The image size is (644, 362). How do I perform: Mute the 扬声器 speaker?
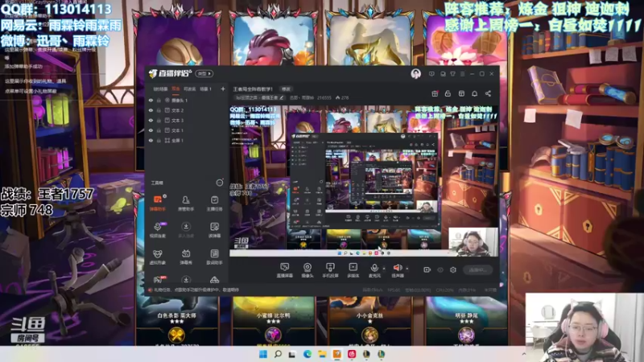[x=398, y=270]
